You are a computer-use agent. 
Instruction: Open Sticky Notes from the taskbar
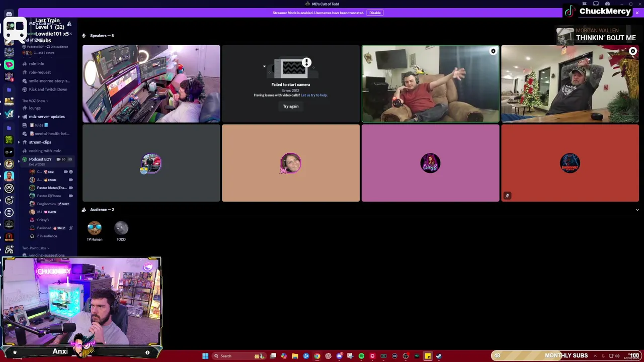click(428, 356)
